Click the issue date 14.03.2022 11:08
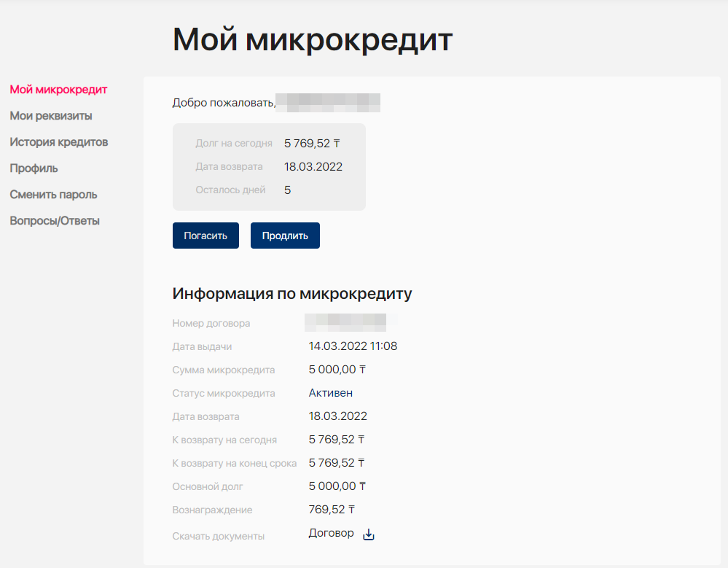 (353, 346)
